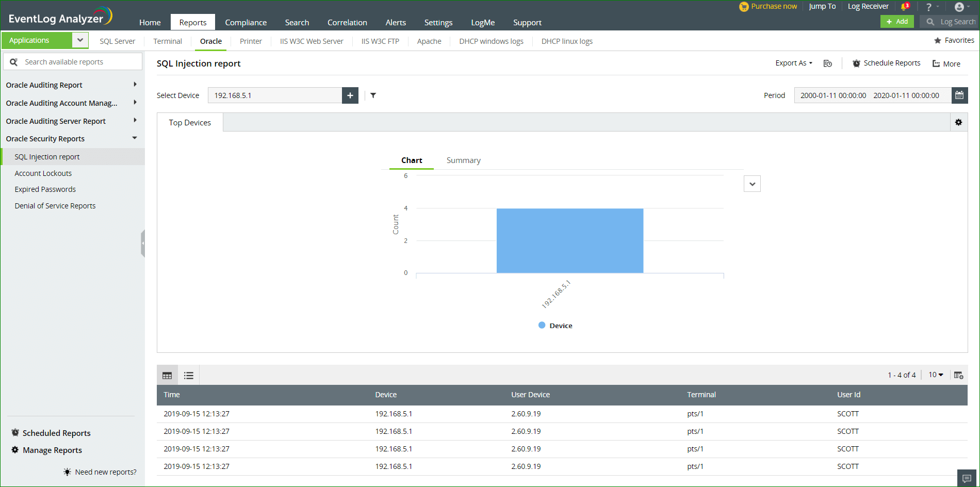Click the EventLog Analyzer logo
This screenshot has height=487, width=980.
[60, 17]
